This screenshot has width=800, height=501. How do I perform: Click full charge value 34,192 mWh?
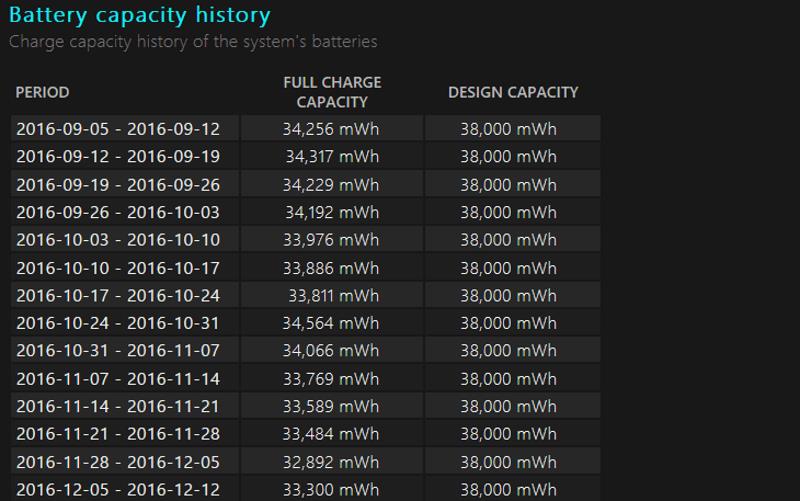[x=332, y=212]
